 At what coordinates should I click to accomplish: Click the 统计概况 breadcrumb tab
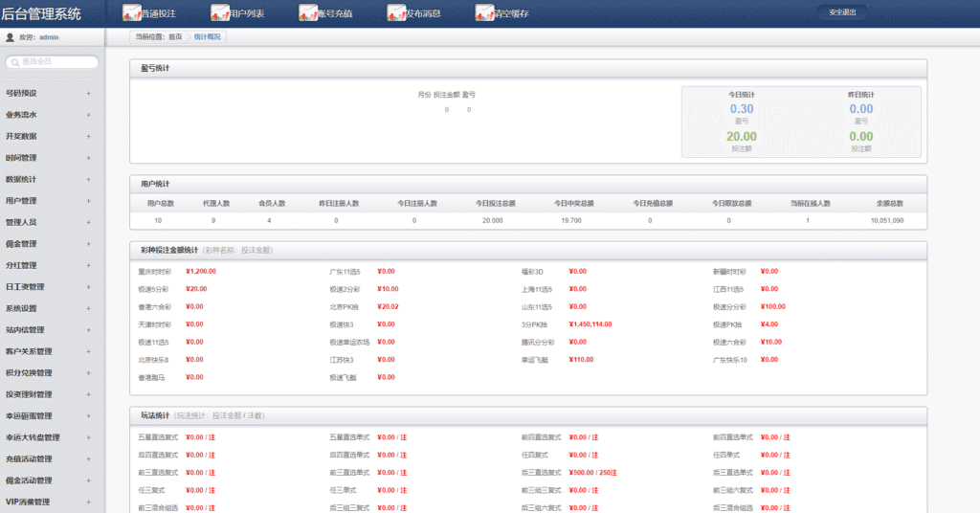pos(207,37)
